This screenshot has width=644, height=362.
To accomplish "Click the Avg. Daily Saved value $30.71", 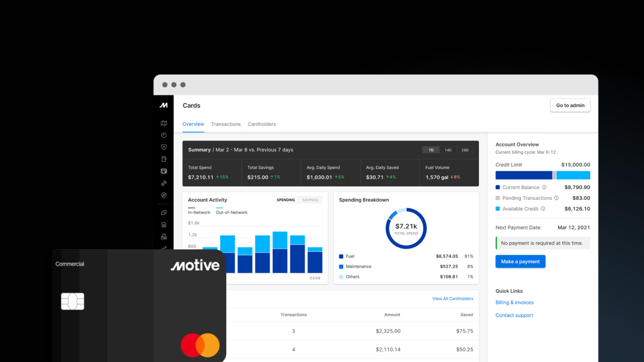I will tap(375, 177).
